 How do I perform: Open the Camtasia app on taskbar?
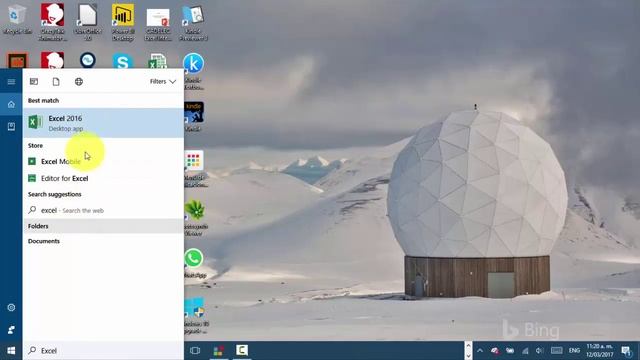[x=242, y=351]
